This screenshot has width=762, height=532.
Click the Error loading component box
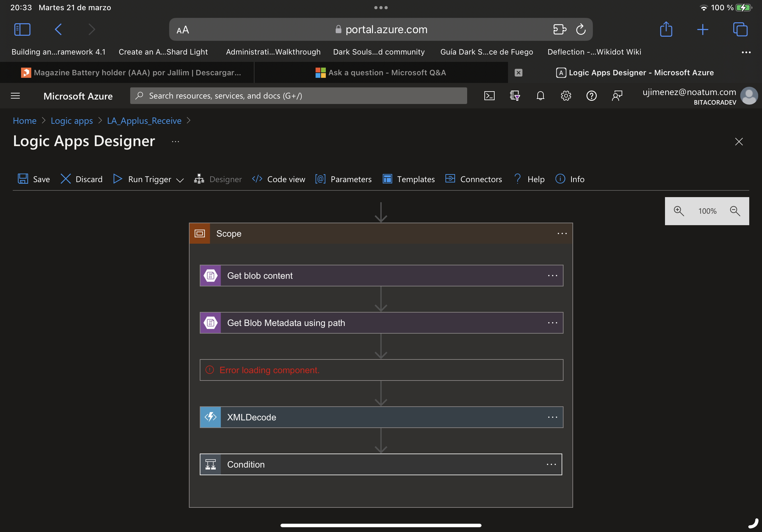pos(381,370)
